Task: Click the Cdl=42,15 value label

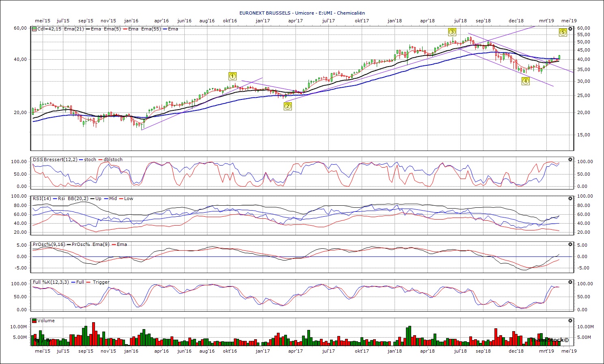Action: pyautogui.click(x=49, y=29)
